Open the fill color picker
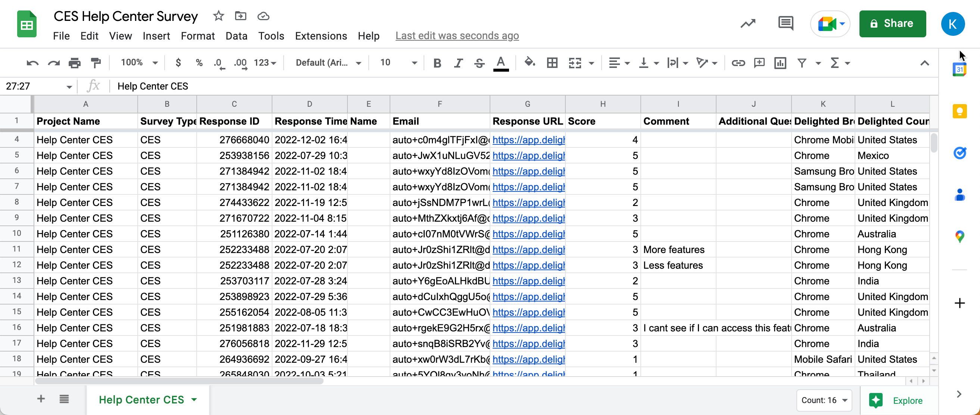 (x=530, y=63)
